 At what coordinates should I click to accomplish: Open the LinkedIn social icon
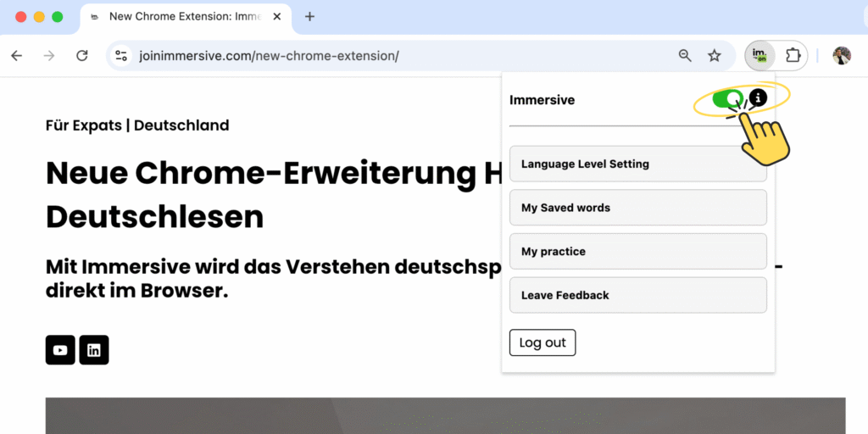click(x=94, y=350)
